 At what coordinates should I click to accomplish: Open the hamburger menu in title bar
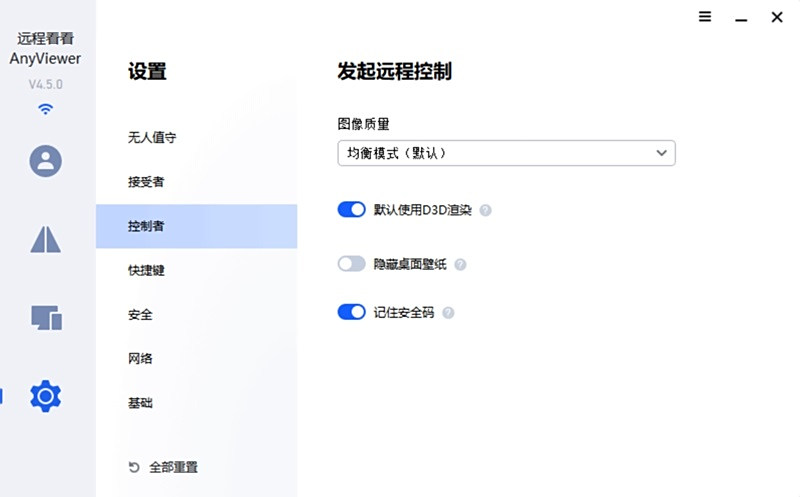click(705, 17)
